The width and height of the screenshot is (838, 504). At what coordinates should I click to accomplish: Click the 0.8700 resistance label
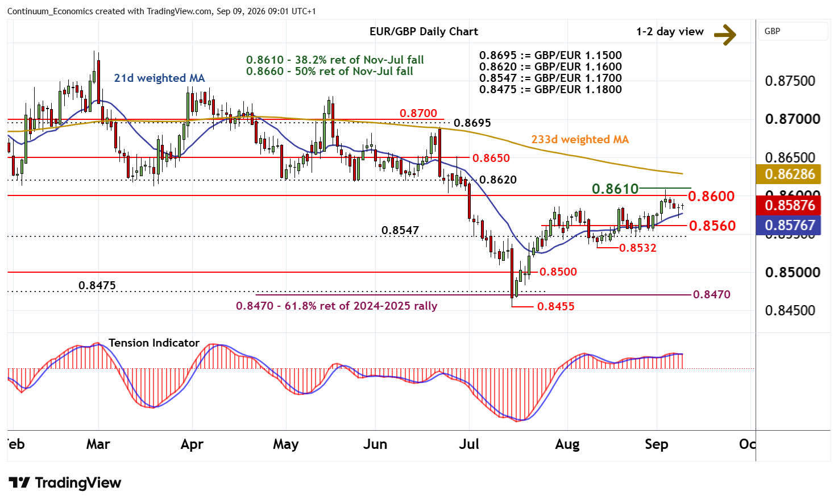point(418,113)
